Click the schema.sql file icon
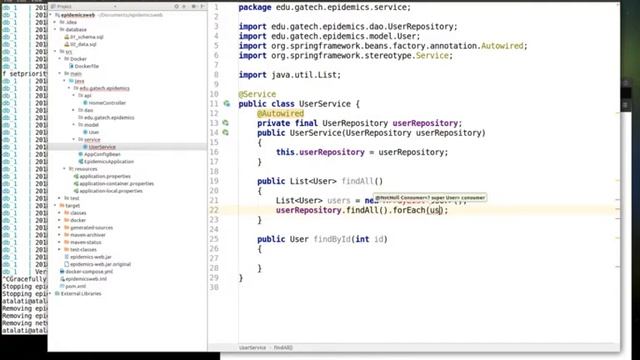The width and height of the screenshot is (640, 360). 67,37
